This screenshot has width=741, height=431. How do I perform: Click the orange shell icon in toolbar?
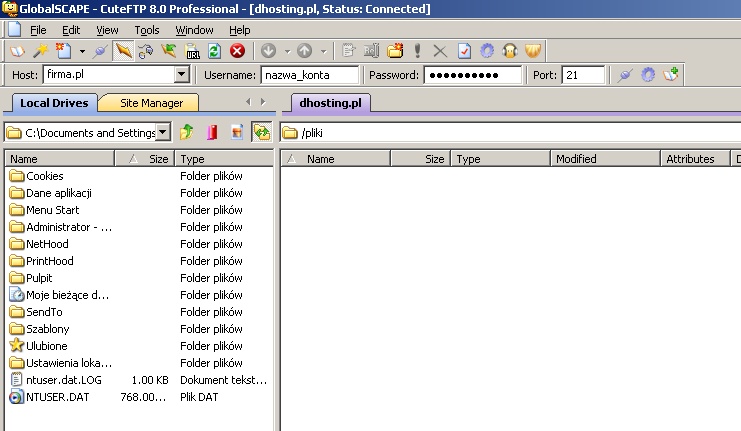[533, 51]
